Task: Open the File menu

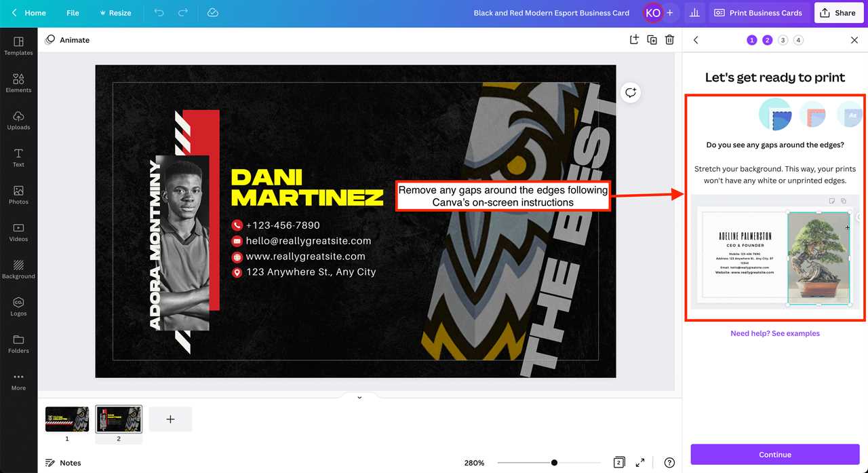Action: [73, 12]
